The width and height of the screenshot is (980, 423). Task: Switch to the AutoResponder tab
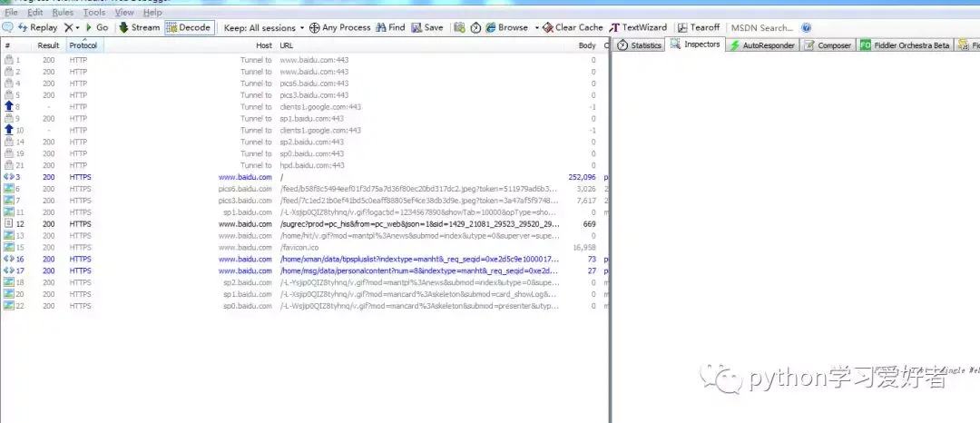pyautogui.click(x=762, y=45)
